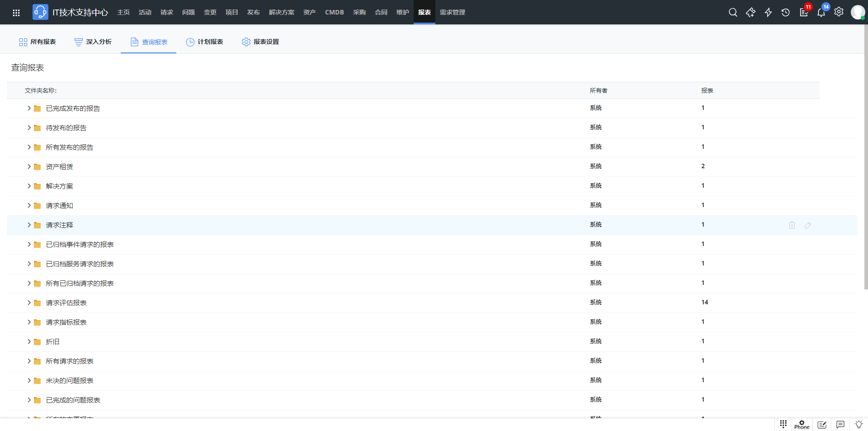Screen dimensions: 868x431
Task: Expand the 所有发布的报告 folder chevron
Action: (29, 147)
